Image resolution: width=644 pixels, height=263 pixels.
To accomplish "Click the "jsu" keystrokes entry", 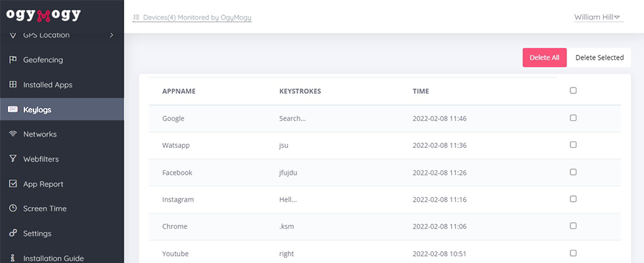I will click(x=284, y=145).
